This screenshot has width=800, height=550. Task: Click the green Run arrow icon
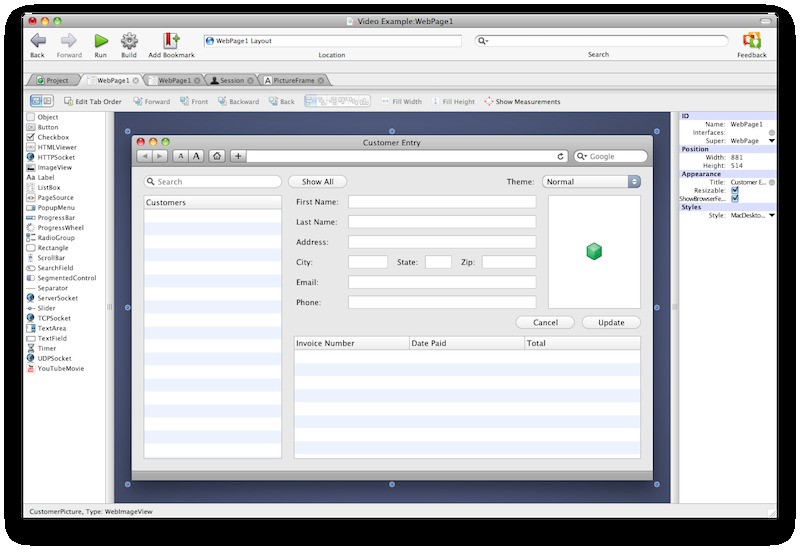coord(101,41)
